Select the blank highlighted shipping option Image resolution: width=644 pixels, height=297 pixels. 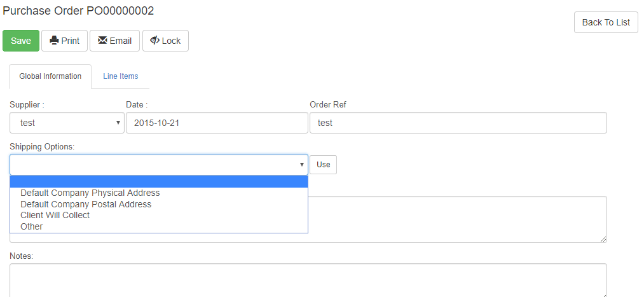pos(159,182)
